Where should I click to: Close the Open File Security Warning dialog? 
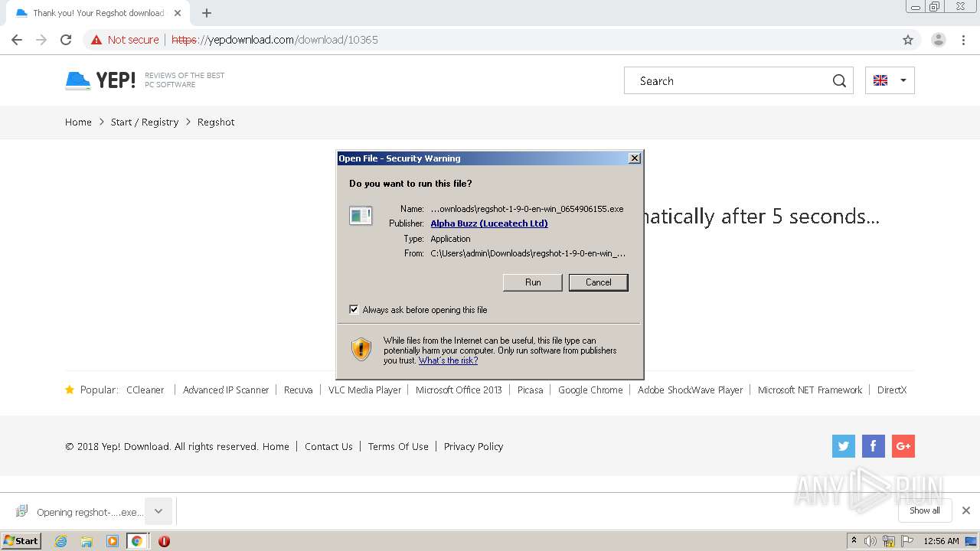coord(634,158)
